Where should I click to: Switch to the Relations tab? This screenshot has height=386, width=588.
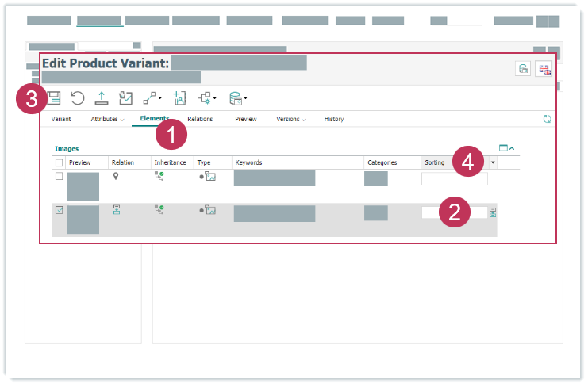(200, 119)
